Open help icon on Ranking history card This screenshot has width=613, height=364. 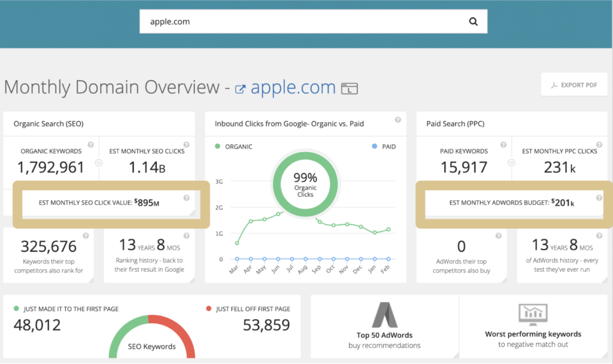187,236
